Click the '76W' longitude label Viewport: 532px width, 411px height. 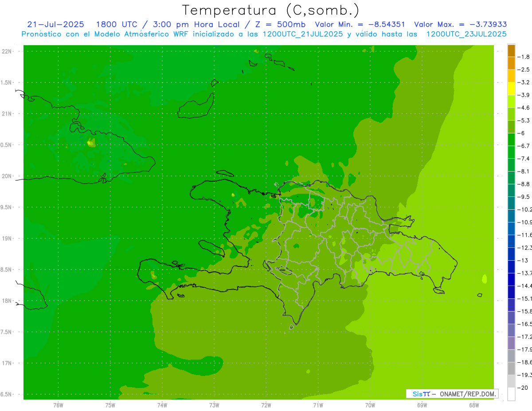(58, 405)
